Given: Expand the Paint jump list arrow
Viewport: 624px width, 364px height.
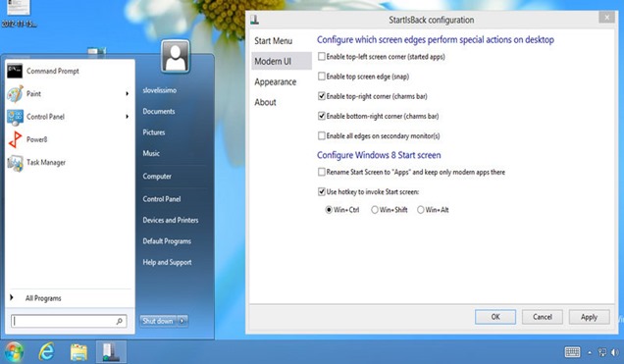Looking at the screenshot, I should [128, 94].
